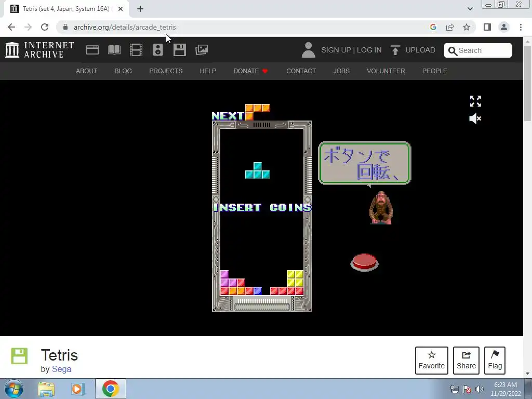Open the Texts book icon
The image size is (532, 399).
114,50
